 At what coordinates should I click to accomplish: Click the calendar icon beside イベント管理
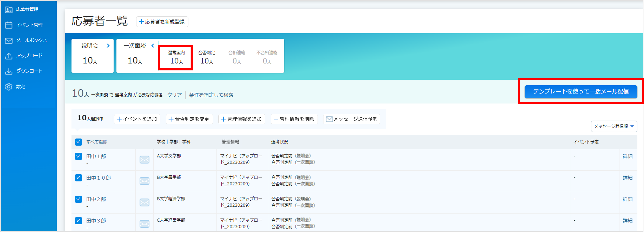[x=9, y=25]
